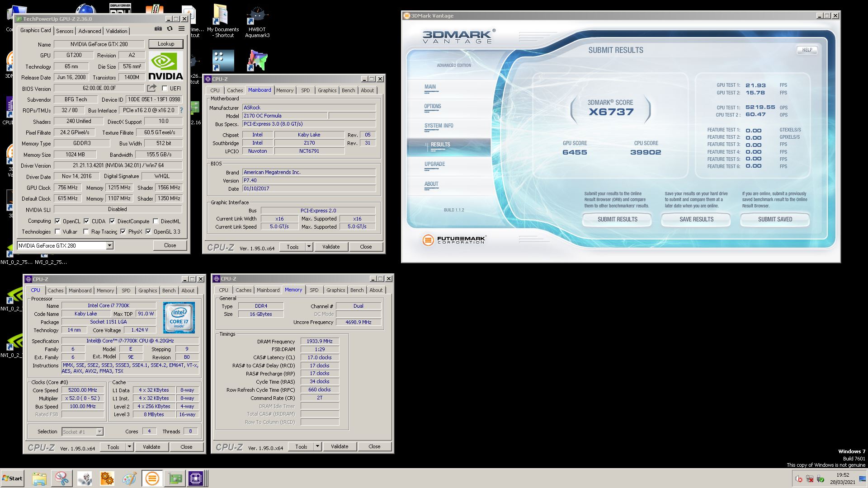Viewport: 868px width, 488px height.
Task: Open the four-dots blue desktop shortcut
Action: click(223, 61)
